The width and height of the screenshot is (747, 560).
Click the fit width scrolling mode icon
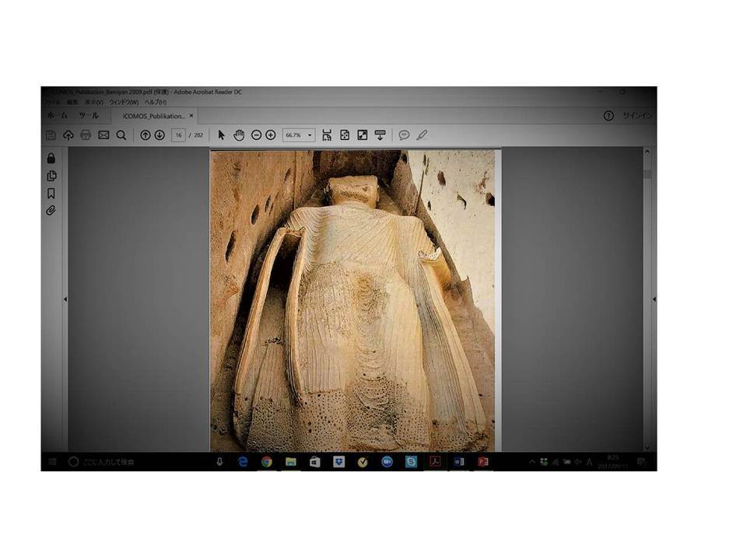coord(327,135)
